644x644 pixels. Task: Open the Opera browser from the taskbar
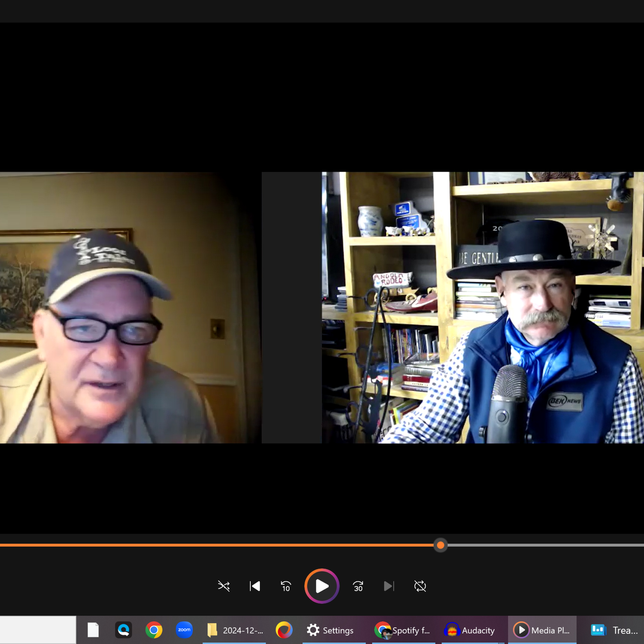coord(284,630)
